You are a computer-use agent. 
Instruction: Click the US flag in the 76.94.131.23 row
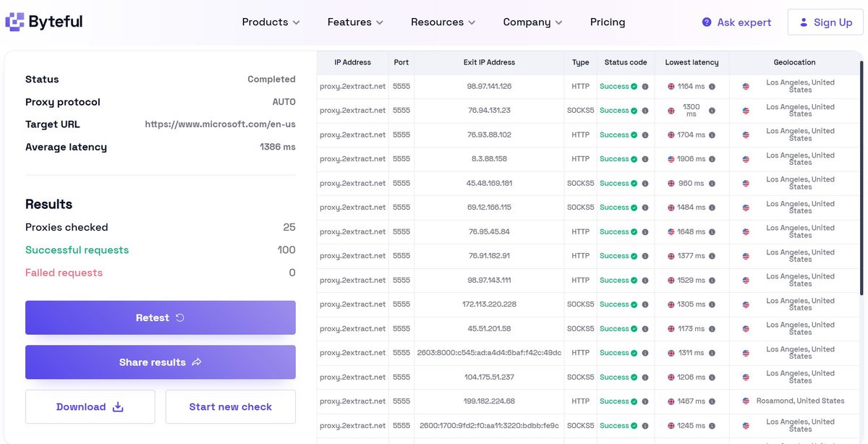[746, 111]
